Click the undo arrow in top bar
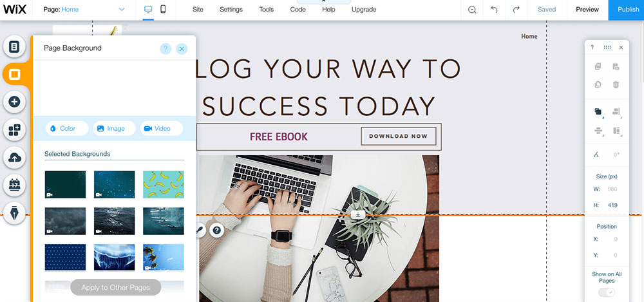This screenshot has width=644, height=302. click(494, 10)
